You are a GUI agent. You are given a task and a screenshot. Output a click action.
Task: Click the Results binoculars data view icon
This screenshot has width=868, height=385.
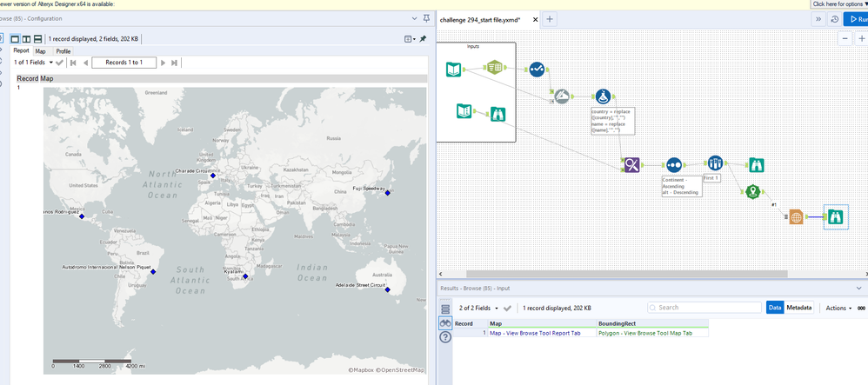(445, 322)
